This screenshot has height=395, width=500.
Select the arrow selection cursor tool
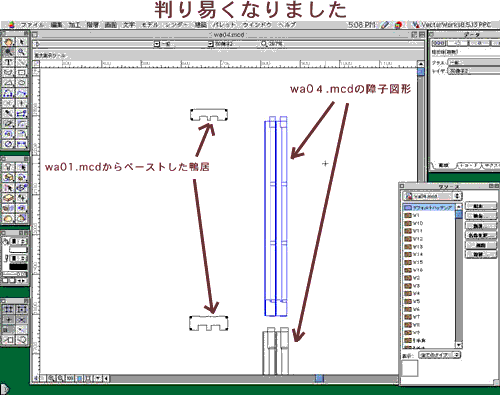[22, 42]
